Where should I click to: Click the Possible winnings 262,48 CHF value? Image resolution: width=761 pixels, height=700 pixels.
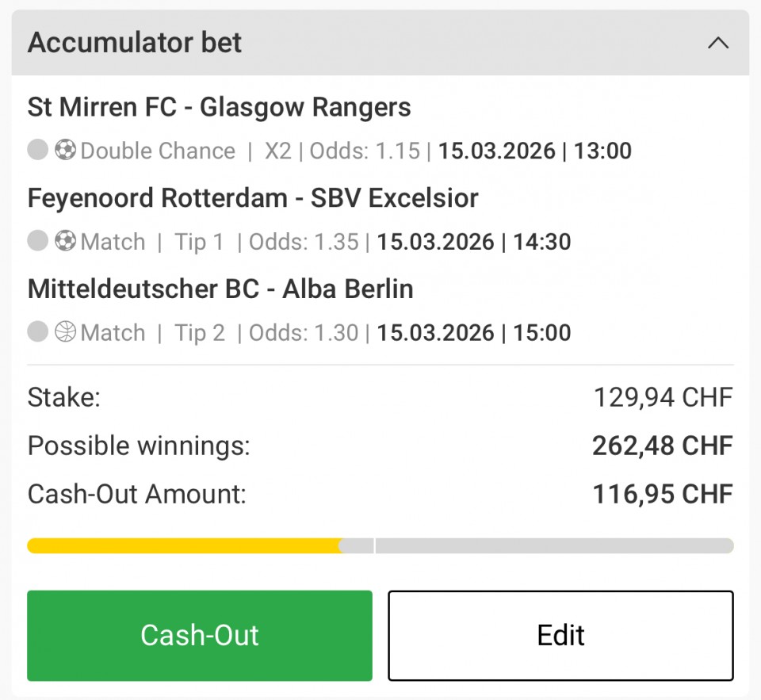662,446
